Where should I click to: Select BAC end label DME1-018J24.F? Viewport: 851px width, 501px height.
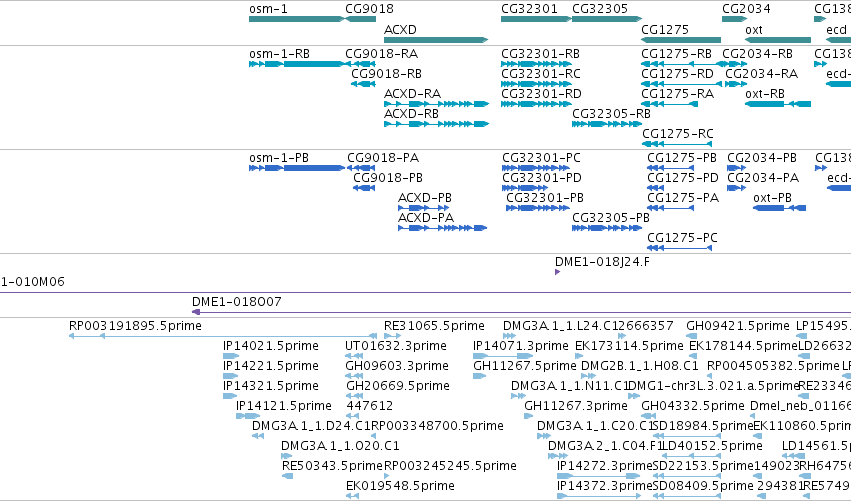[x=602, y=262]
